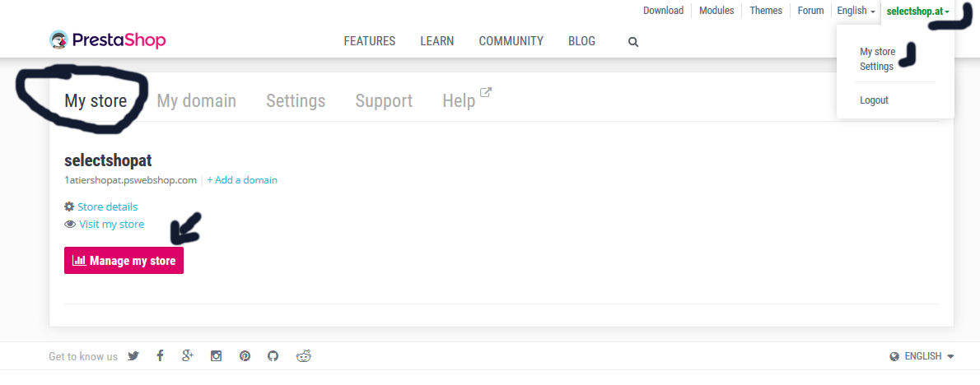Select My store in account dropdown menu
Image resolution: width=980 pixels, height=385 pixels.
point(878,52)
